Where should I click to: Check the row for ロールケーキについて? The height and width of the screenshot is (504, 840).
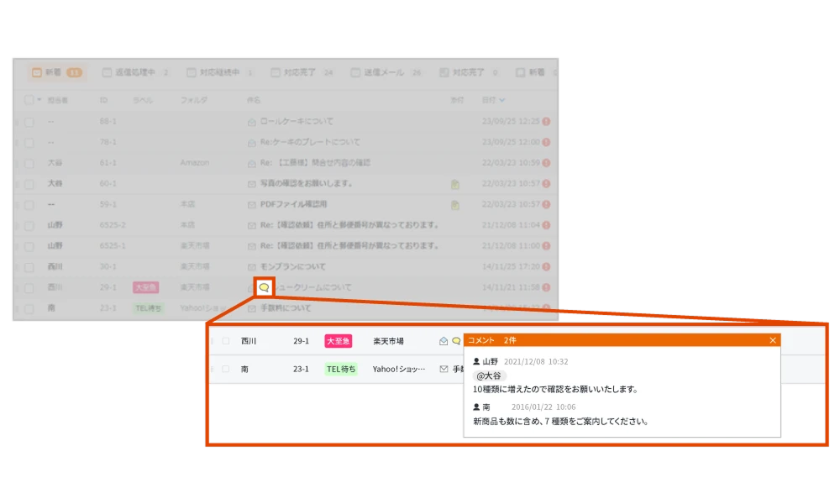point(29,122)
